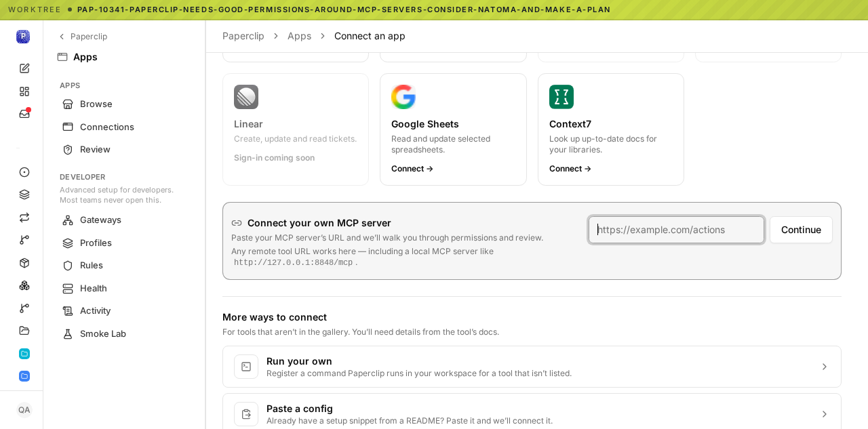This screenshot has width=868, height=429.
Task: Open Gateways in the Developer section
Action: pyautogui.click(x=124, y=220)
